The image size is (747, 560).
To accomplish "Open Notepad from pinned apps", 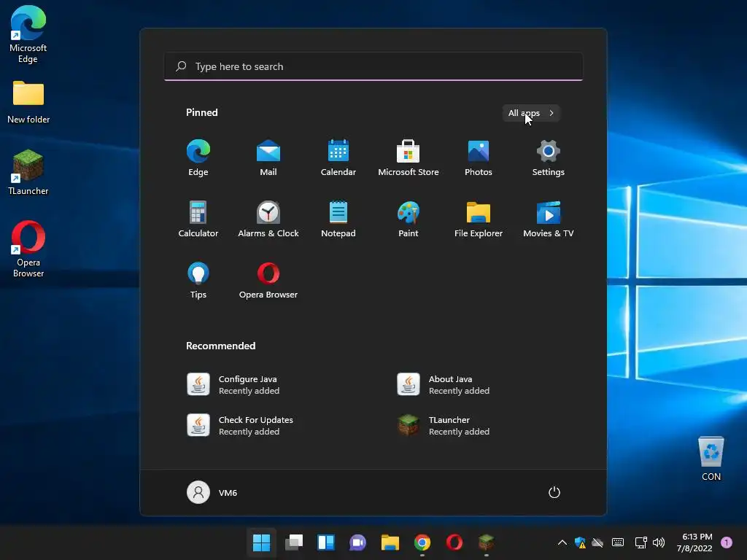I will point(338,219).
